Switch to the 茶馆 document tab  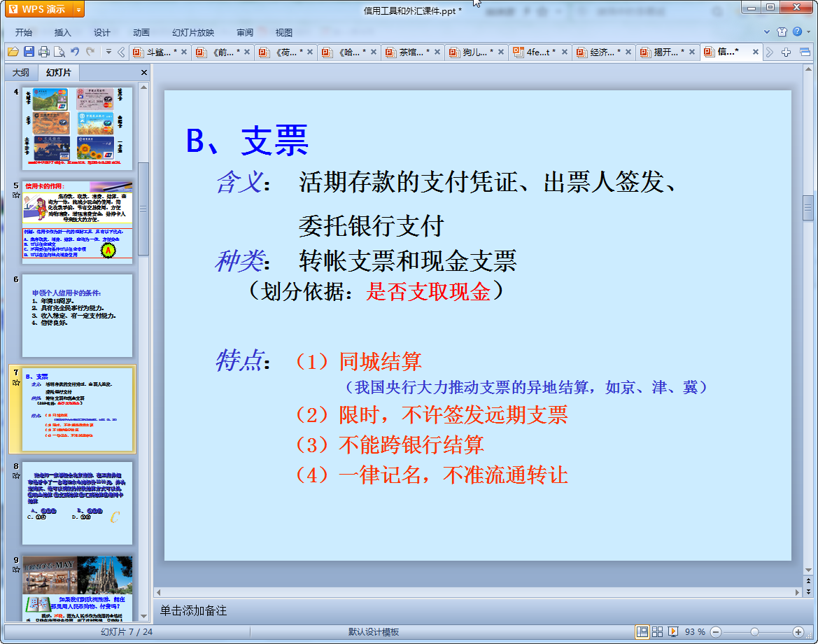tap(413, 52)
